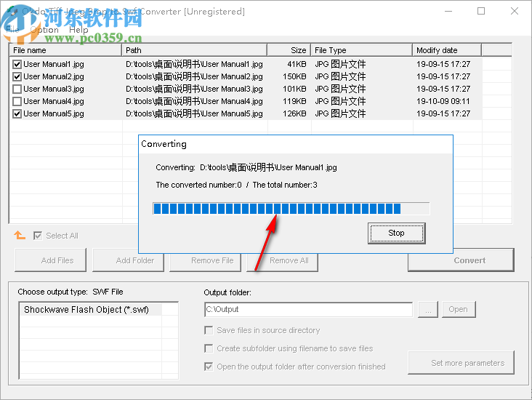This screenshot has height=400, width=532.
Task: Sort by Path column header
Action: coord(194,50)
